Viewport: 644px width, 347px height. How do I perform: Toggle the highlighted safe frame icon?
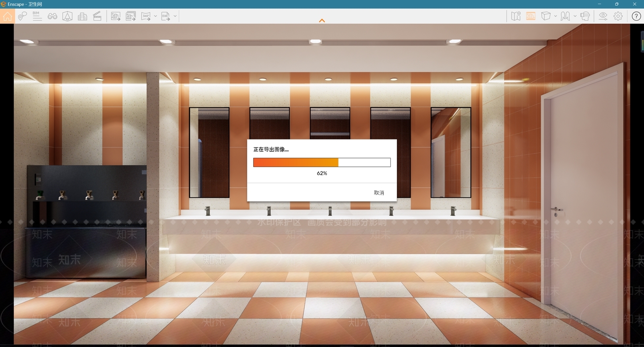[531, 16]
